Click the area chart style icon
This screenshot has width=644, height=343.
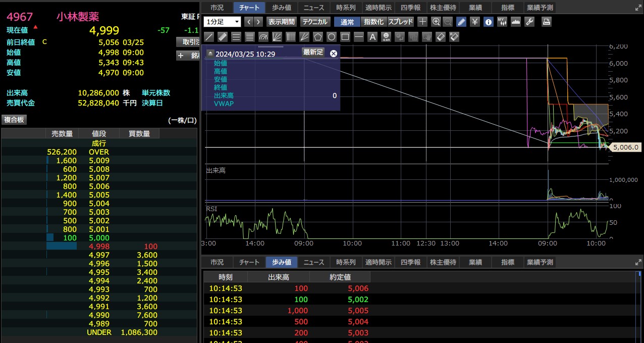pyautogui.click(x=516, y=22)
